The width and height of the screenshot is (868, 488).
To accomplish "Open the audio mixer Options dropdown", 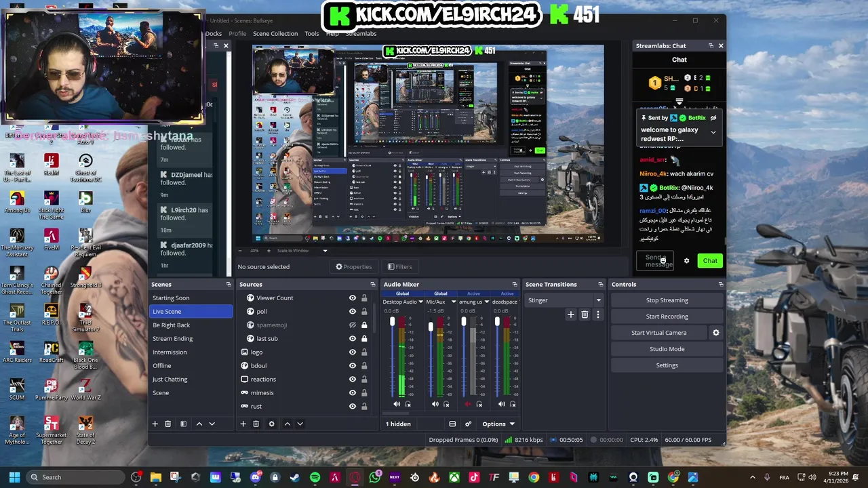I will [498, 424].
